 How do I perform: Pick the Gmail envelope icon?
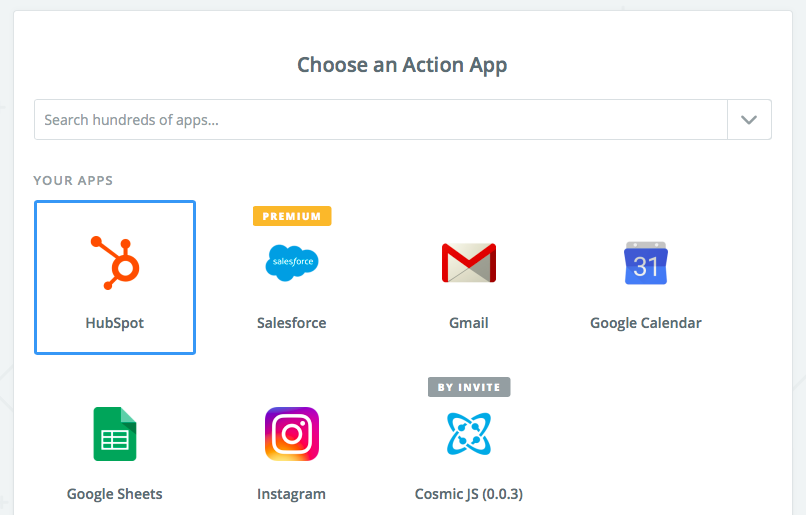pos(469,262)
